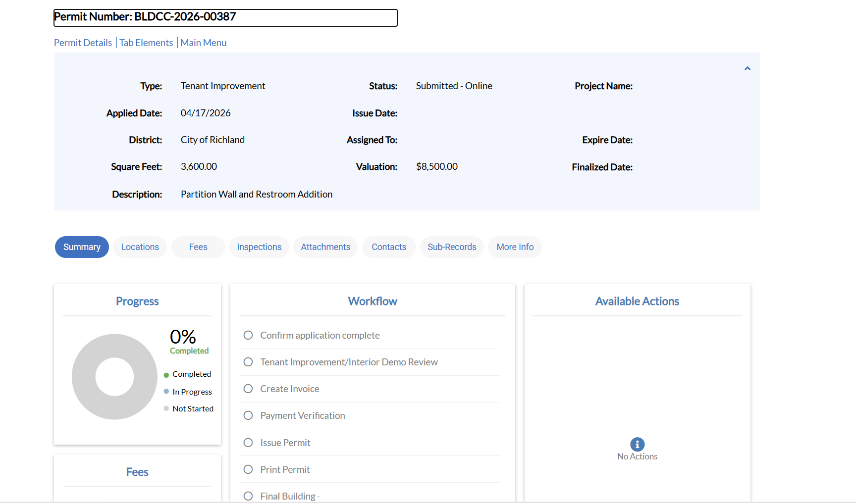Click the Print Permit step circle
856x504 pixels.
pos(248,469)
